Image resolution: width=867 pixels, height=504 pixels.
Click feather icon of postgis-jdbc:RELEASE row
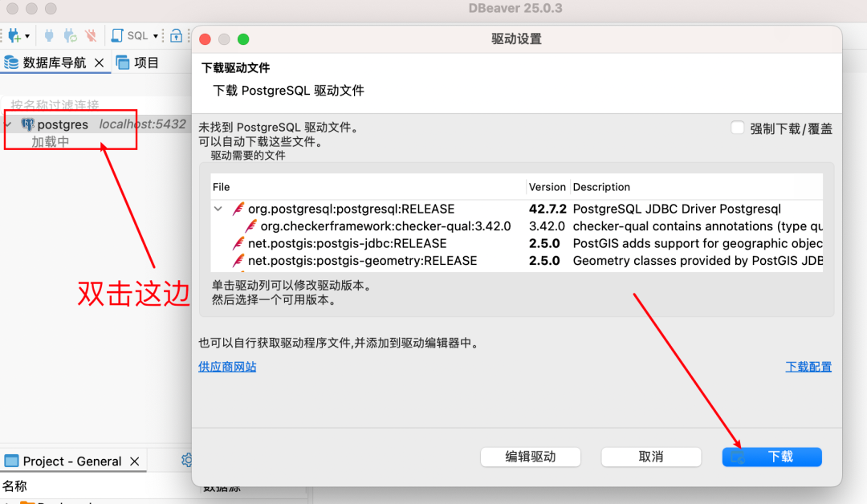coord(238,243)
